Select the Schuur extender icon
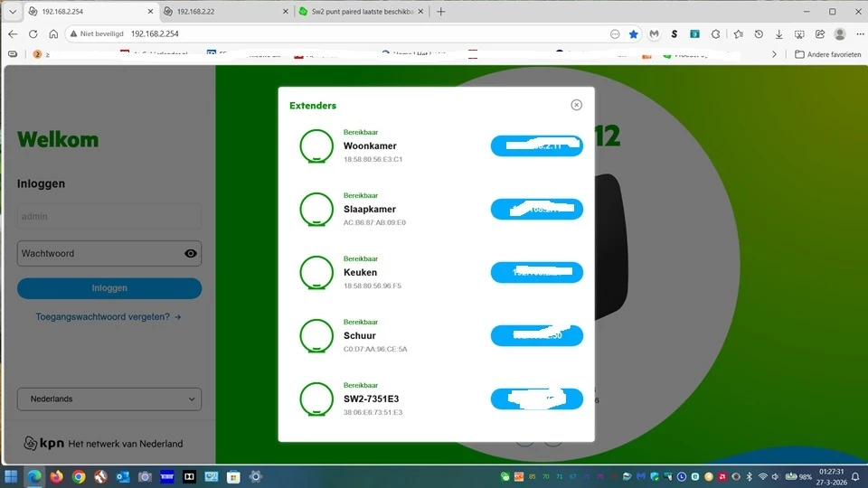The height and width of the screenshot is (488, 868). coord(316,335)
